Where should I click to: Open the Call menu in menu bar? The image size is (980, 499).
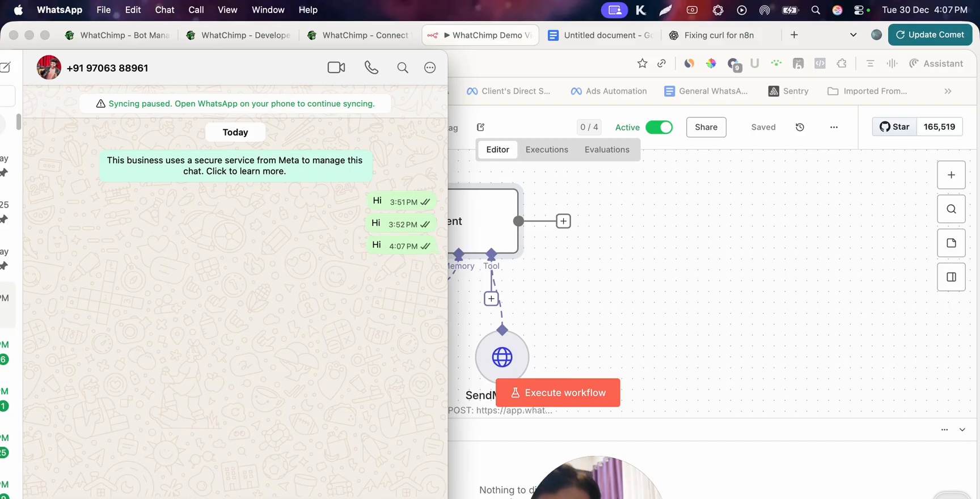click(196, 10)
